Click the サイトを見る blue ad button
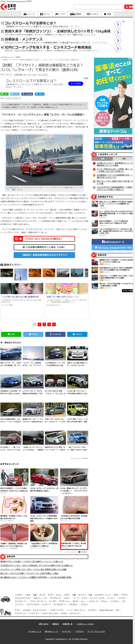 [76, 84]
